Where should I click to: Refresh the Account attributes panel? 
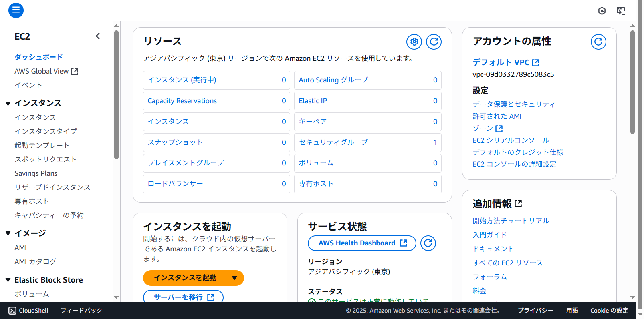(598, 42)
